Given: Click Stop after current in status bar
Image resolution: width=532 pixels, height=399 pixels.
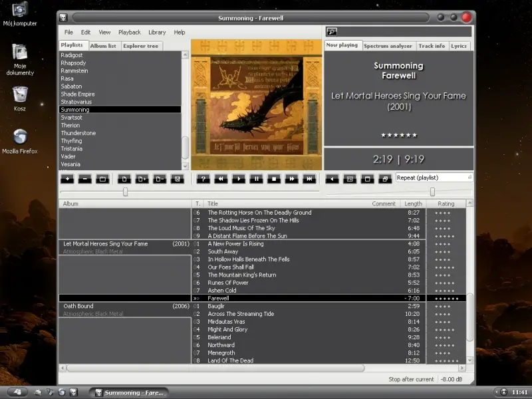Looking at the screenshot, I should coord(411,379).
